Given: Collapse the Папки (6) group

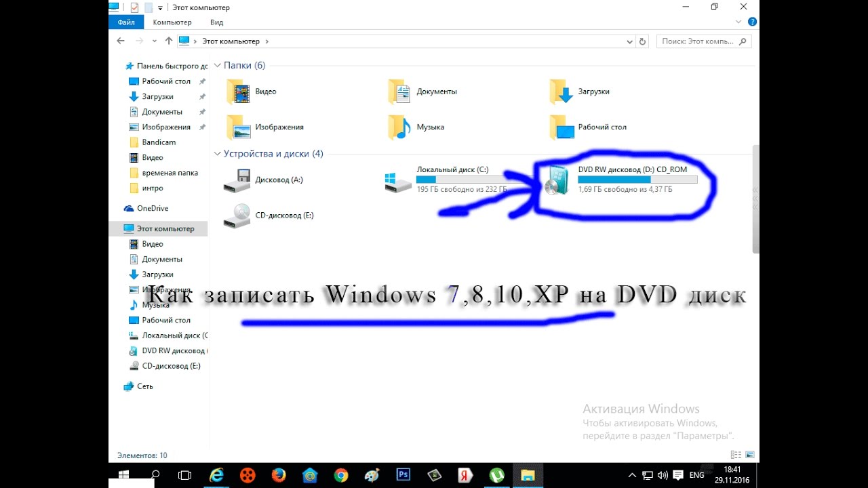Looking at the screenshot, I should pos(218,66).
